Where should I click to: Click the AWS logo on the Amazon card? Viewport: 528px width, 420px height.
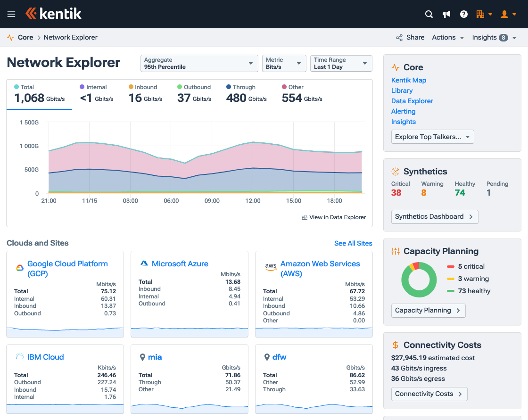pos(271,266)
